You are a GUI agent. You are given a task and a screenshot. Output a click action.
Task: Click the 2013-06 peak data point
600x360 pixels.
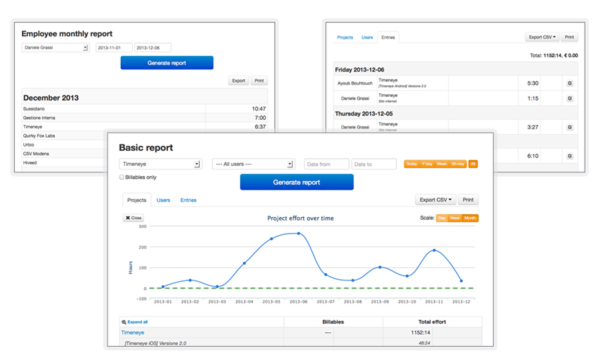[298, 233]
